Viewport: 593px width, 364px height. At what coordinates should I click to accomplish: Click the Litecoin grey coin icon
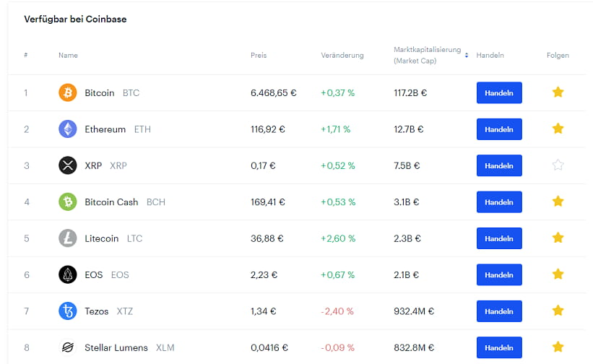pyautogui.click(x=68, y=238)
